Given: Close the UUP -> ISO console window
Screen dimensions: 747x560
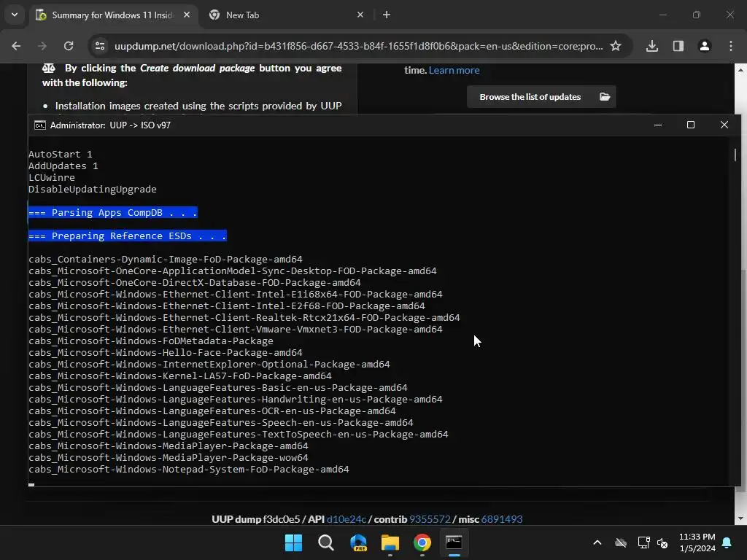Looking at the screenshot, I should coord(724,125).
